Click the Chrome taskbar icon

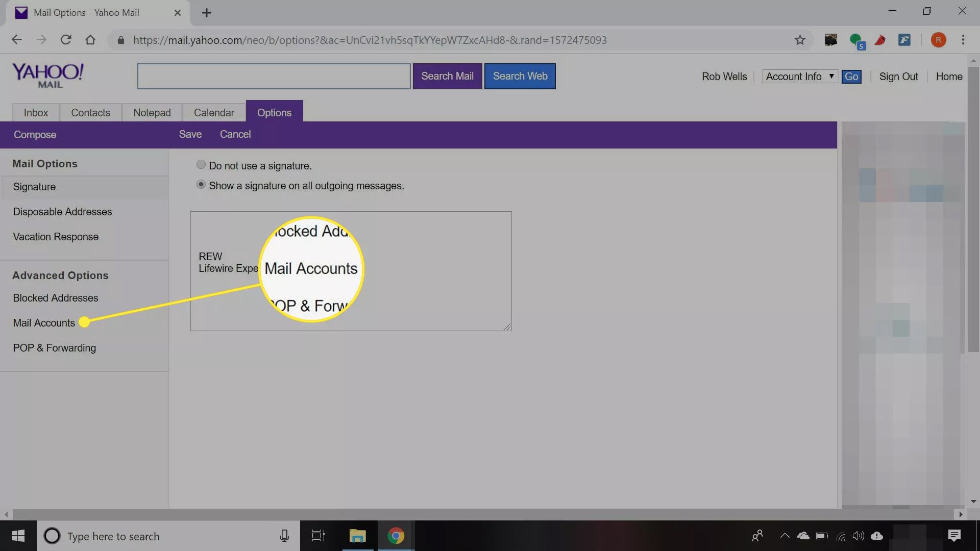coord(396,536)
